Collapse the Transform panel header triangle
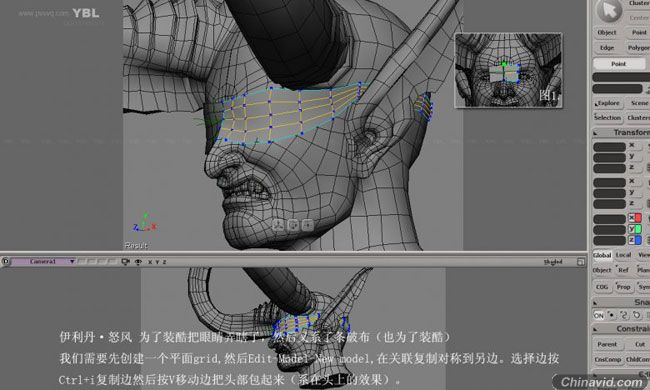 pyautogui.click(x=596, y=133)
